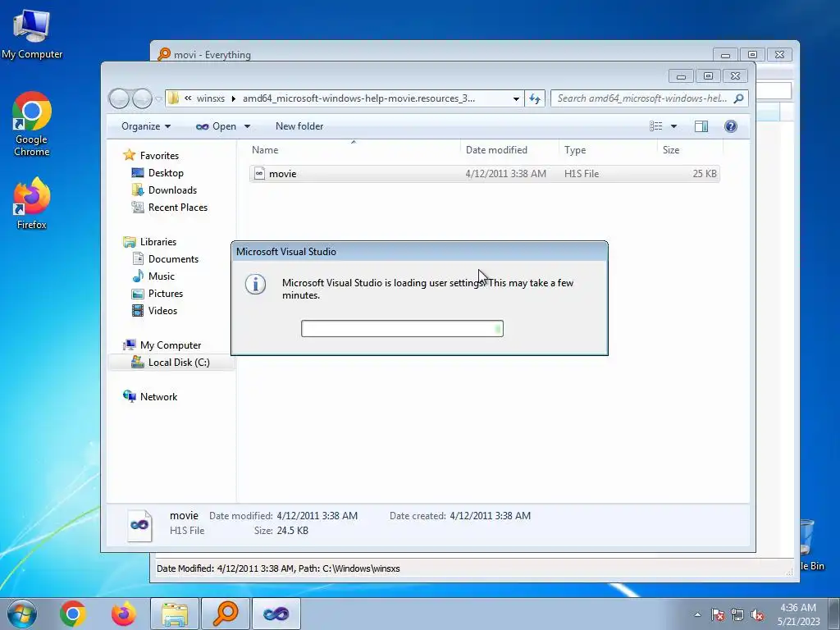Expand the arrow after winsxs breadcrumb

(x=234, y=98)
